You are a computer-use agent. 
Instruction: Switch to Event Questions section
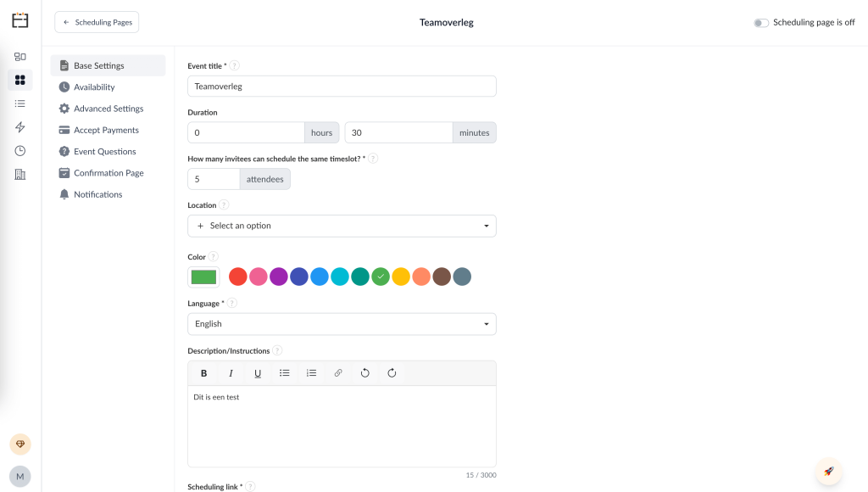104,152
